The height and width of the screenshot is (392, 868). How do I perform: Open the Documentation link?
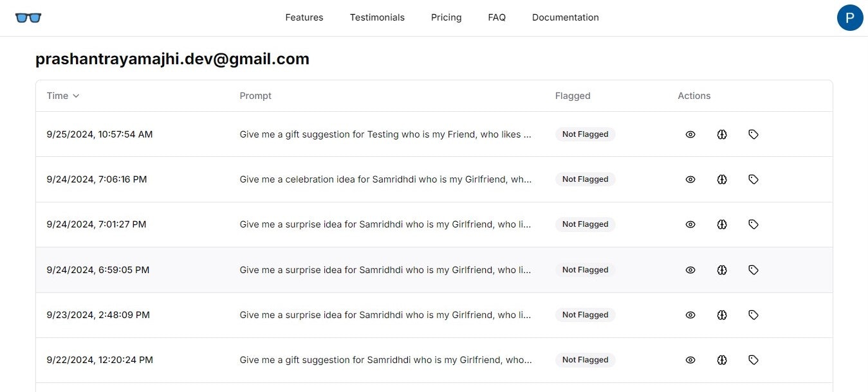coord(565,18)
